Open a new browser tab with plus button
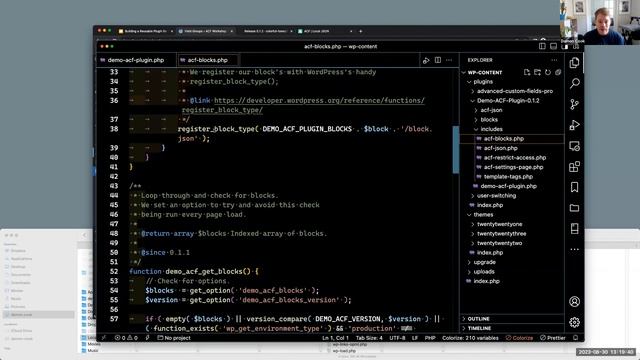 (360, 31)
